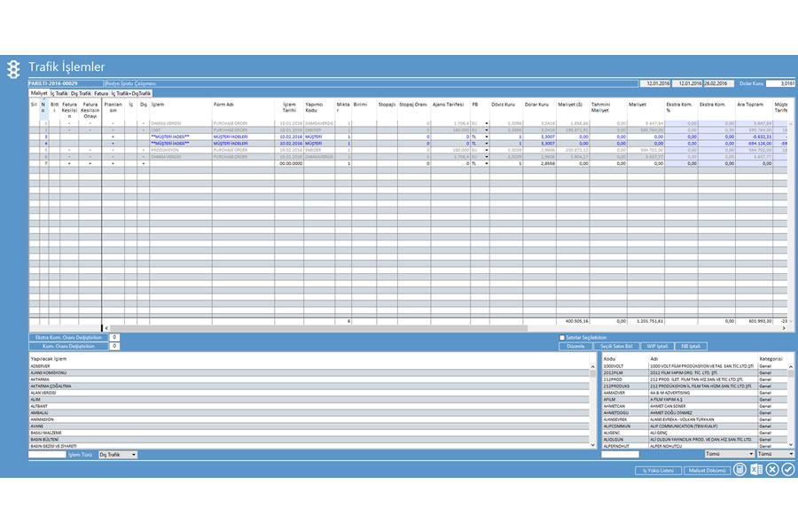Open PB currency dropdown in row 7
The height and width of the screenshot is (532, 798).
click(486, 164)
